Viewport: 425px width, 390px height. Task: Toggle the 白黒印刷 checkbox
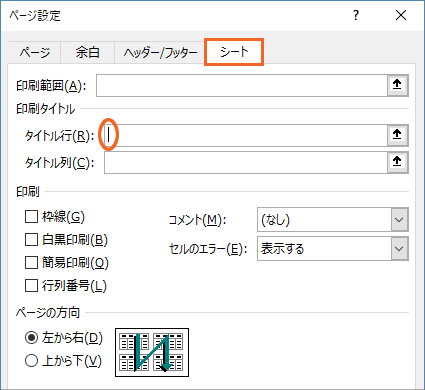pyautogui.click(x=31, y=240)
